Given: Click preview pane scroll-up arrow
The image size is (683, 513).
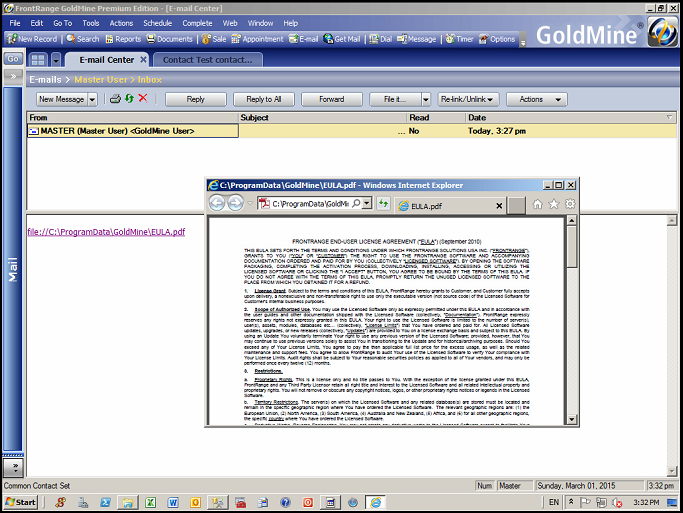Looking at the screenshot, I should coord(672,221).
